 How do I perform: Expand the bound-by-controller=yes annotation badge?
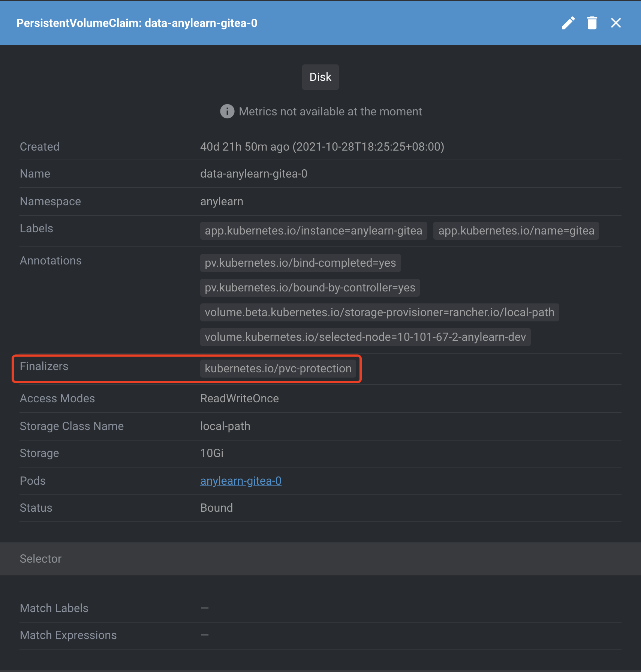pos(310,288)
